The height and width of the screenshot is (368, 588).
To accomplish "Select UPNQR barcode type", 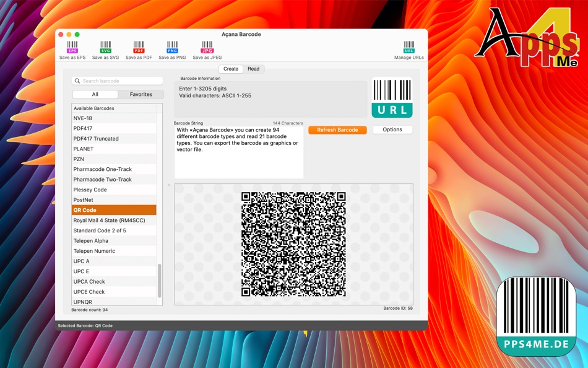I will 114,302.
